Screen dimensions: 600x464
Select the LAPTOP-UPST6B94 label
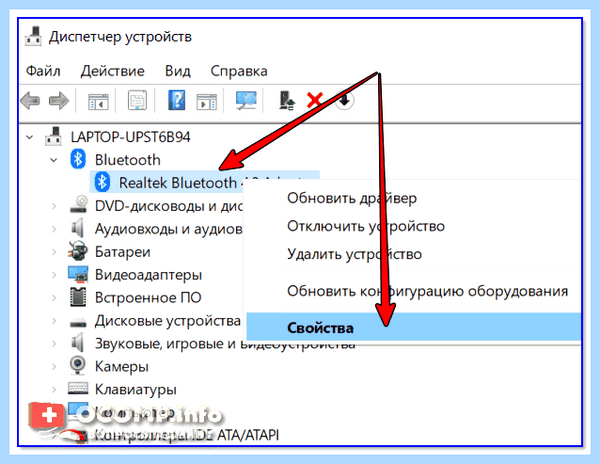130,137
